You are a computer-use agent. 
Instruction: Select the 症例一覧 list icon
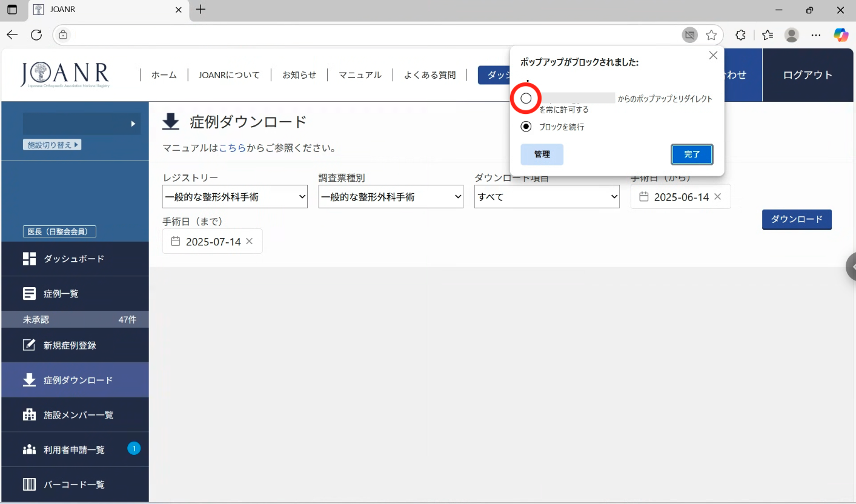(x=28, y=293)
